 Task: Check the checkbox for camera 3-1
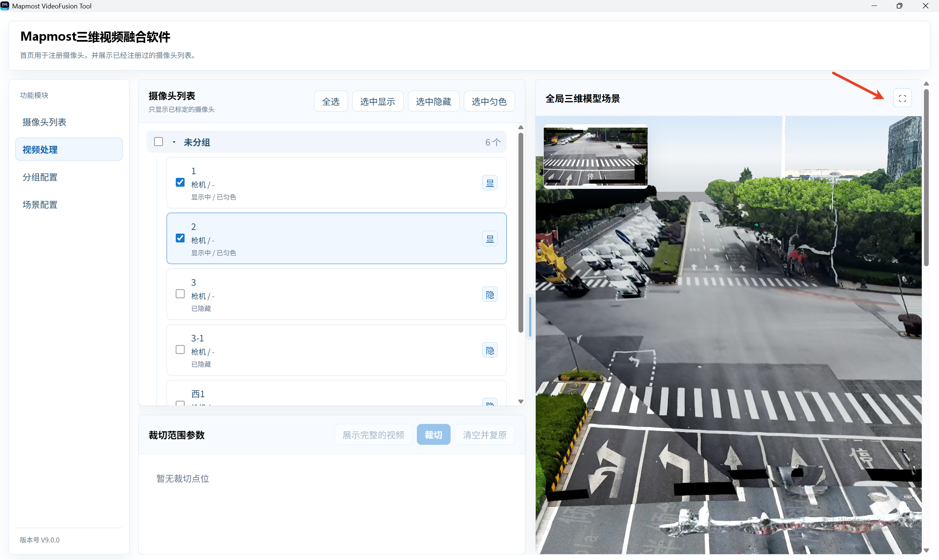click(x=180, y=350)
